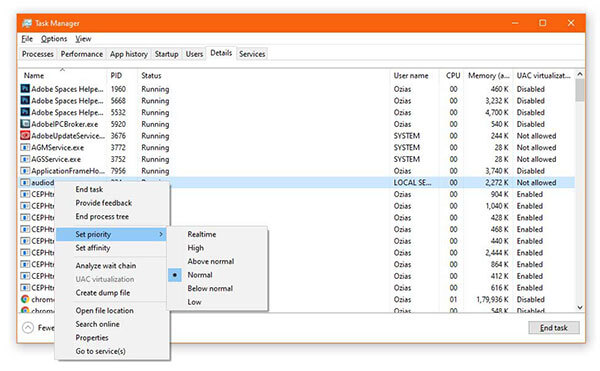
Task: Switch to the App history tab
Action: [129, 54]
